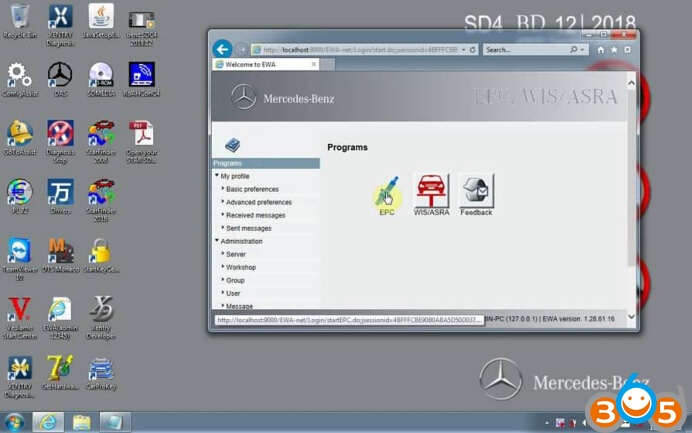Select the GetHardware desktop shortcut
The height and width of the screenshot is (433, 692).
[60, 373]
